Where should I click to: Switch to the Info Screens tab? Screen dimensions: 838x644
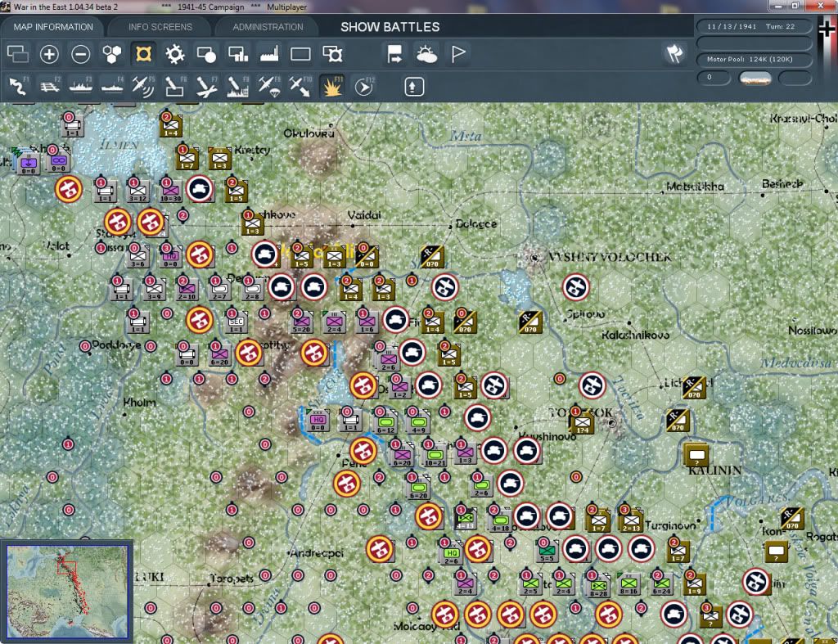pyautogui.click(x=160, y=27)
